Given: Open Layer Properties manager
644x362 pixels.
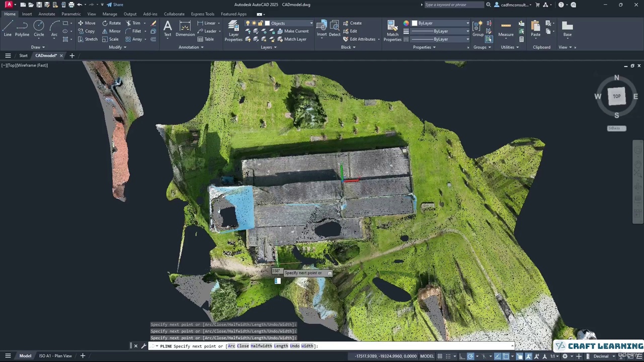Looking at the screenshot, I should click(233, 31).
